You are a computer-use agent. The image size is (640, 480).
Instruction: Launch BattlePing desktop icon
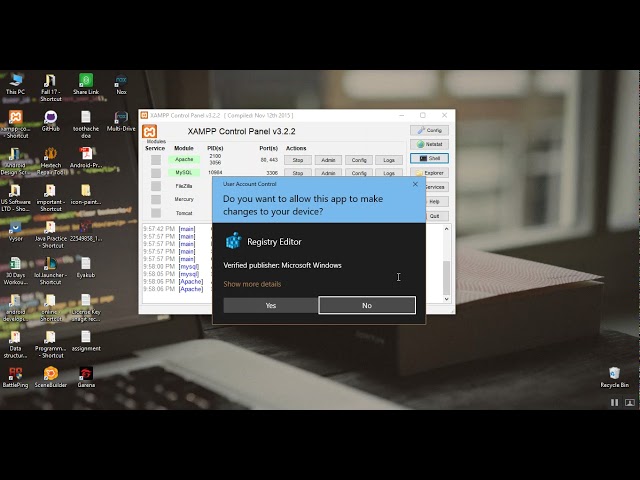16,377
